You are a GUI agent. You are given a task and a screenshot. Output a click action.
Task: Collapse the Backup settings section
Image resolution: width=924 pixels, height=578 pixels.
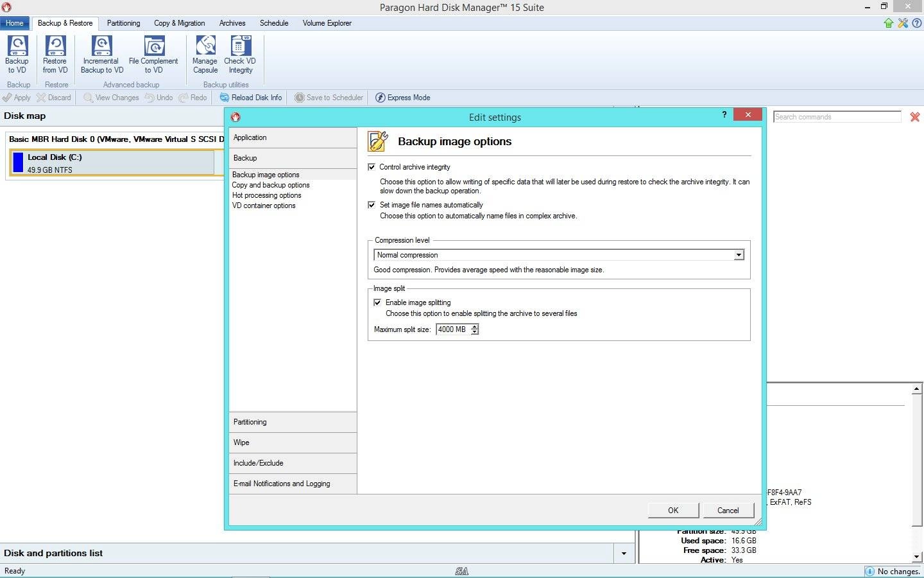click(293, 158)
